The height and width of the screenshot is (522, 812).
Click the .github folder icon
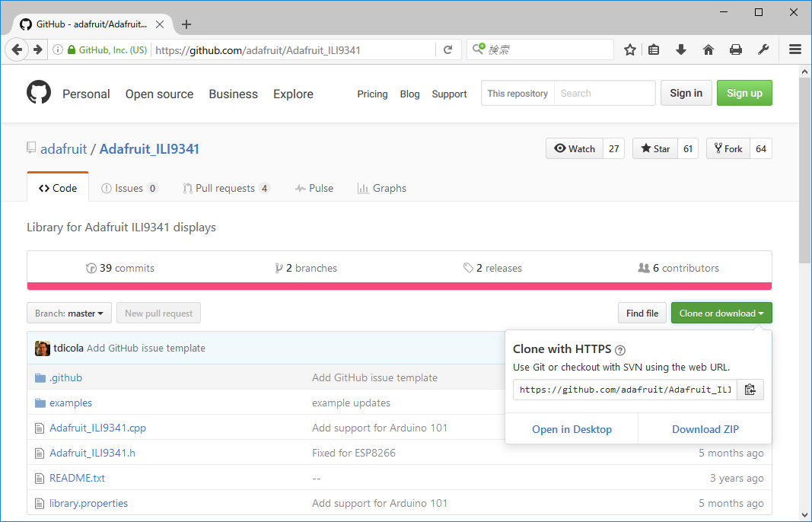[40, 377]
